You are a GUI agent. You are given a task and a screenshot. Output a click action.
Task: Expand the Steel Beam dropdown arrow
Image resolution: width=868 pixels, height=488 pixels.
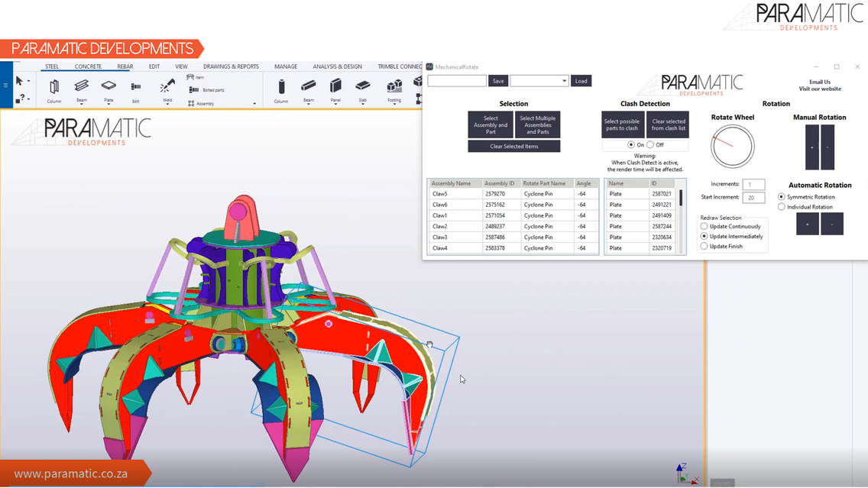[x=81, y=105]
